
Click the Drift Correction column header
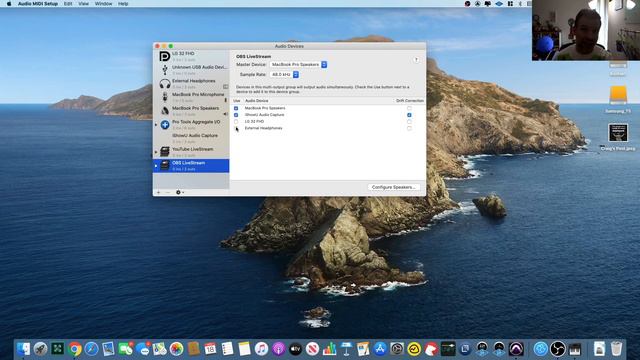[410, 100]
